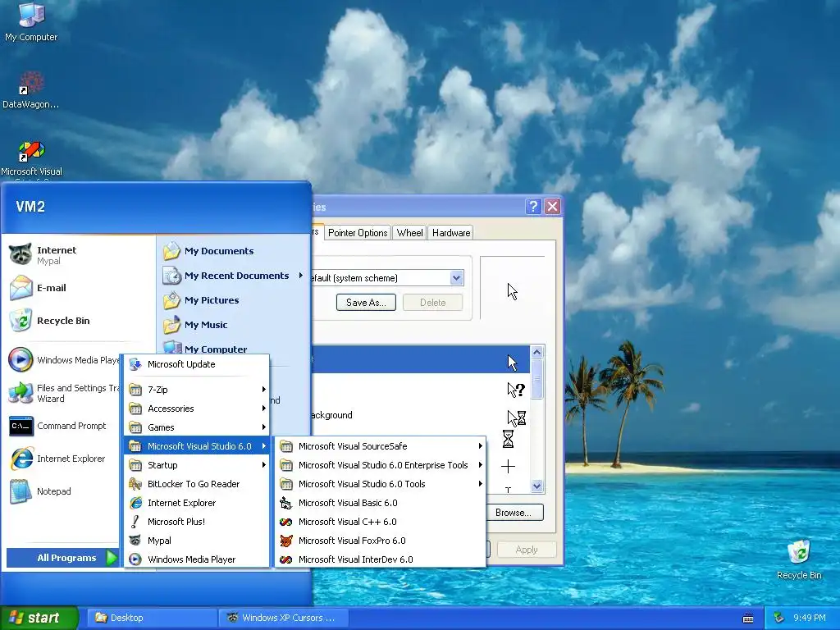Expand My Recent Documents submenu
This screenshot has width=840, height=630.
(234, 276)
